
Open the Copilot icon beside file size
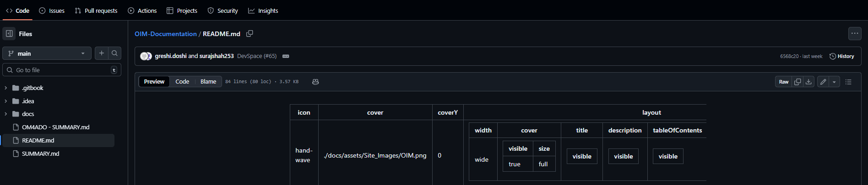(x=315, y=82)
